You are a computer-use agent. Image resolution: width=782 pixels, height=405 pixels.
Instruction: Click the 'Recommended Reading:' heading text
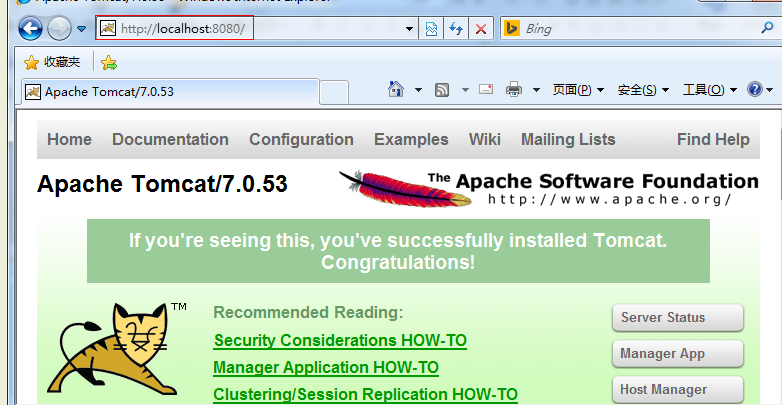coord(308,313)
